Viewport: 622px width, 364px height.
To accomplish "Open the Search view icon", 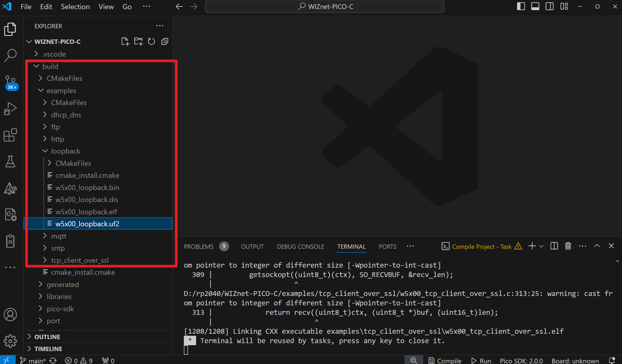I will point(10,56).
